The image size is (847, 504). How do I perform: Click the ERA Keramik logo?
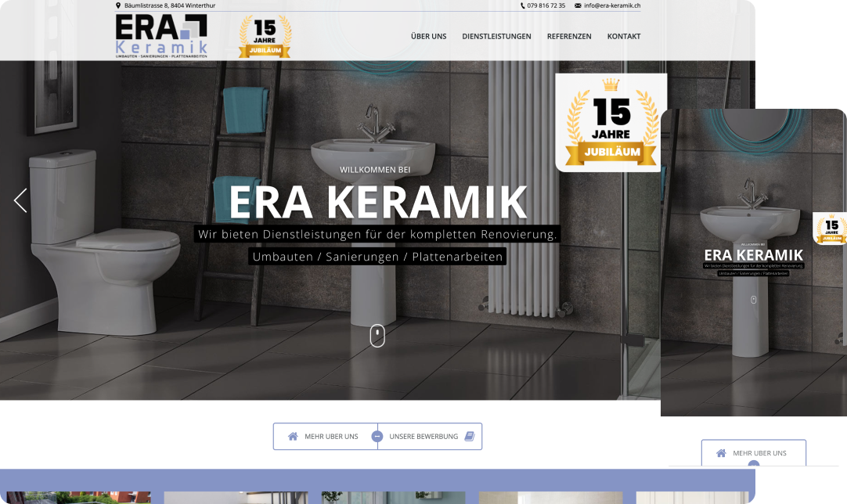(x=159, y=34)
